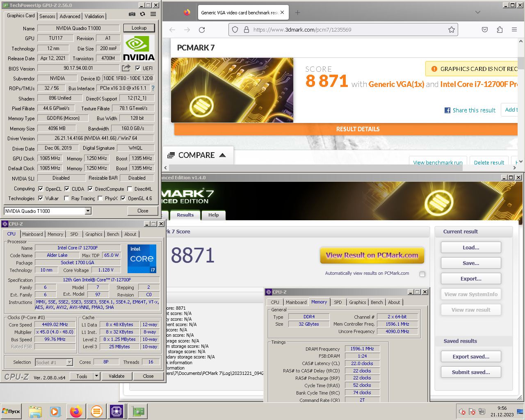The image size is (525, 420).
Task: Switch to PCMark 7 via the taskbar icon
Action: point(97,411)
